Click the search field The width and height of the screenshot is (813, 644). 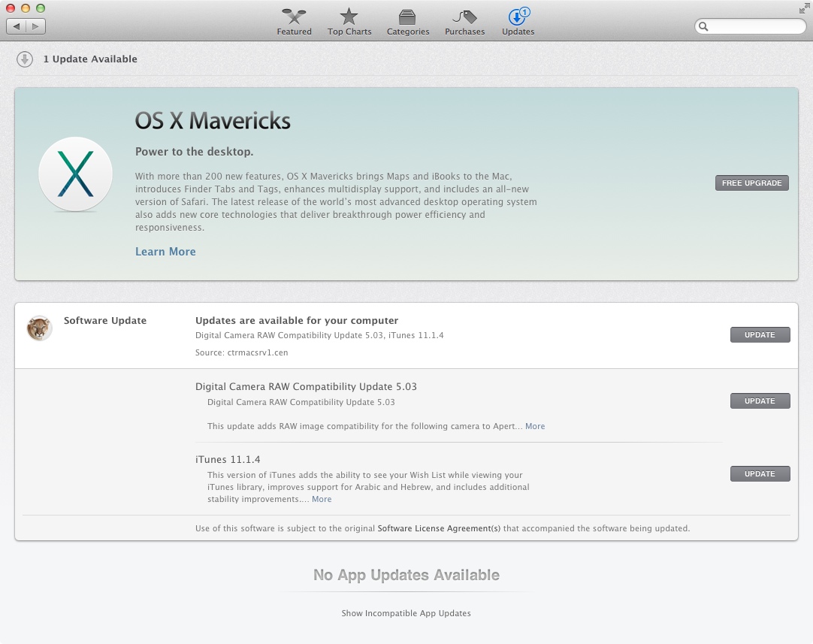click(751, 26)
